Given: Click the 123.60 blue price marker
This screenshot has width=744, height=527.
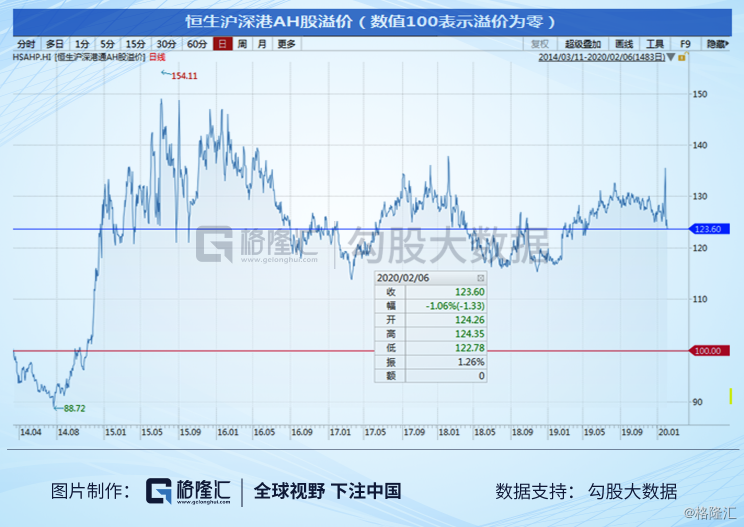Looking at the screenshot, I should tap(708, 229).
